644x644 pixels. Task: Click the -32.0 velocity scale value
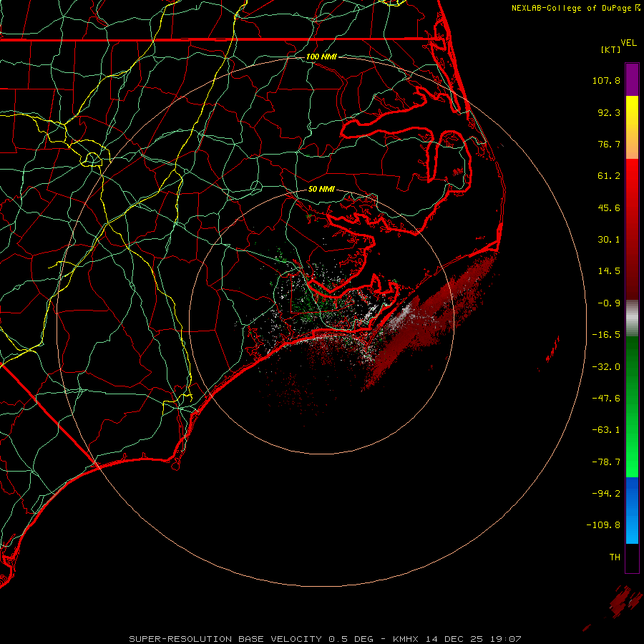pyautogui.click(x=606, y=367)
